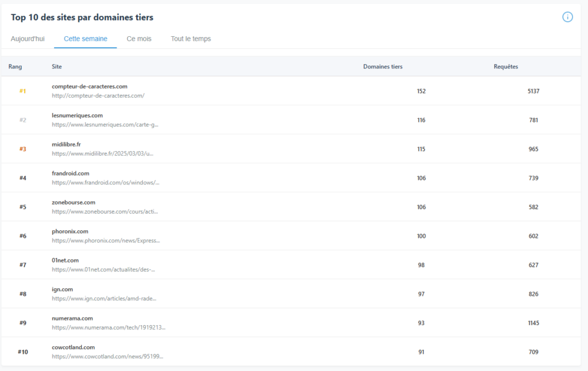Click the #6 rank label
The image size is (588, 371).
tap(23, 236)
